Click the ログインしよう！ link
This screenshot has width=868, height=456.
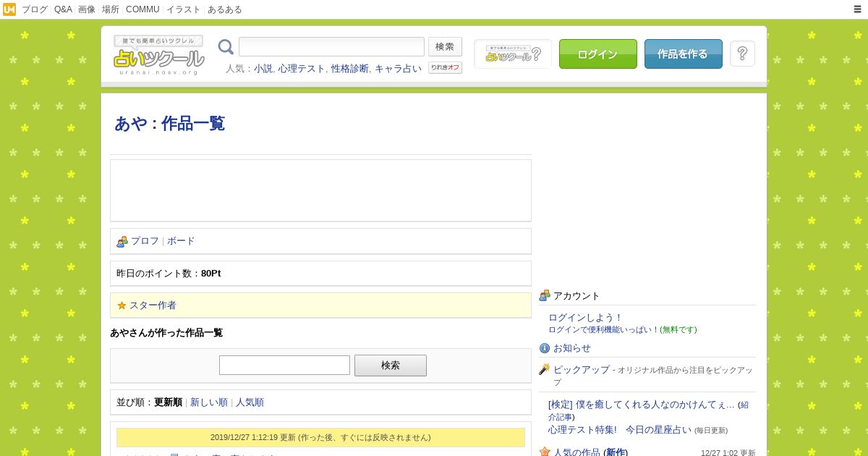[586, 318]
